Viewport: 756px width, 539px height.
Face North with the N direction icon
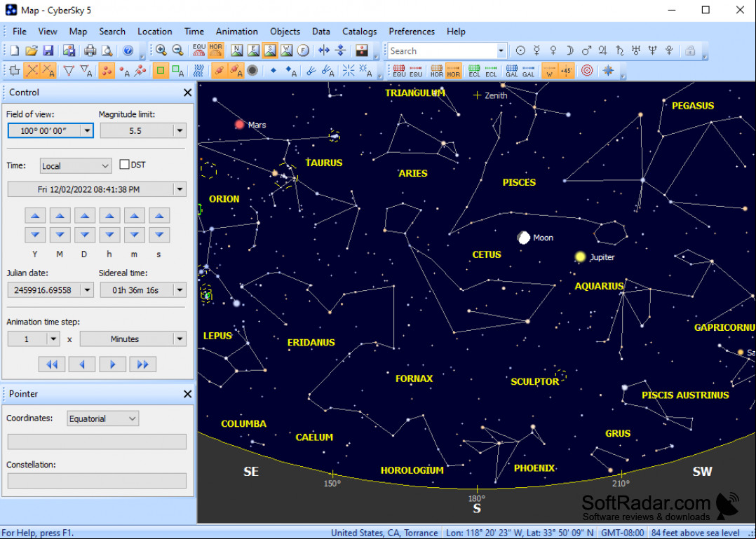pos(237,50)
